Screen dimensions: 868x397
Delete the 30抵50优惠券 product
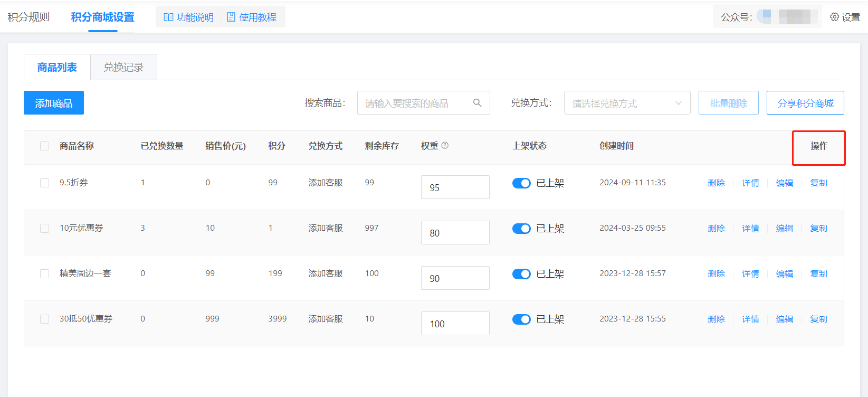click(716, 319)
